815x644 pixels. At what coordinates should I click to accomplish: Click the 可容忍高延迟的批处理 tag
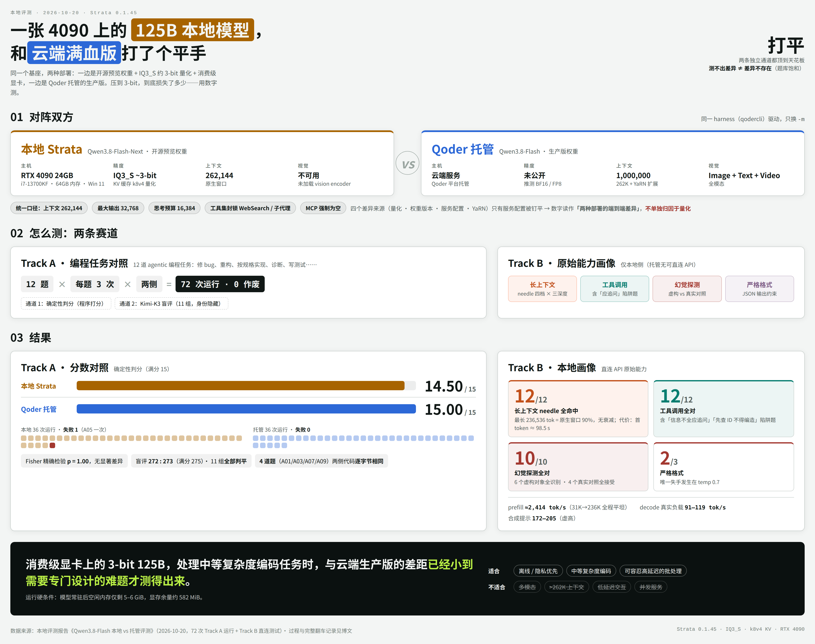click(653, 571)
